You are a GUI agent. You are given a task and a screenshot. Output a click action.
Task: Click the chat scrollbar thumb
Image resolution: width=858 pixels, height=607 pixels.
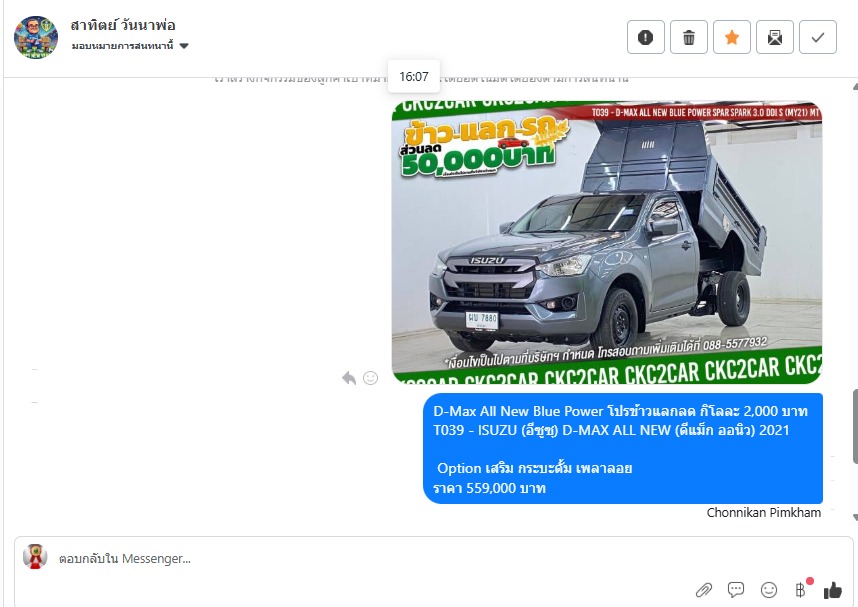click(855, 426)
